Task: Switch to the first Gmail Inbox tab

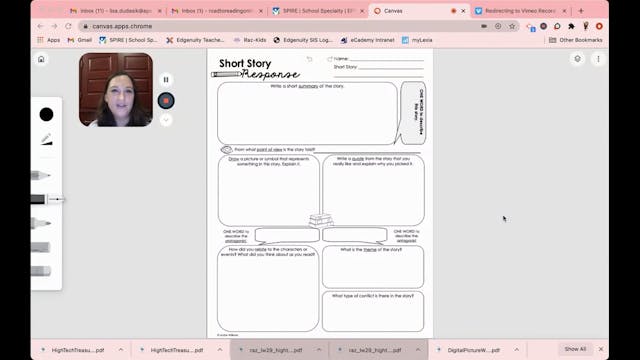Action: (116, 11)
